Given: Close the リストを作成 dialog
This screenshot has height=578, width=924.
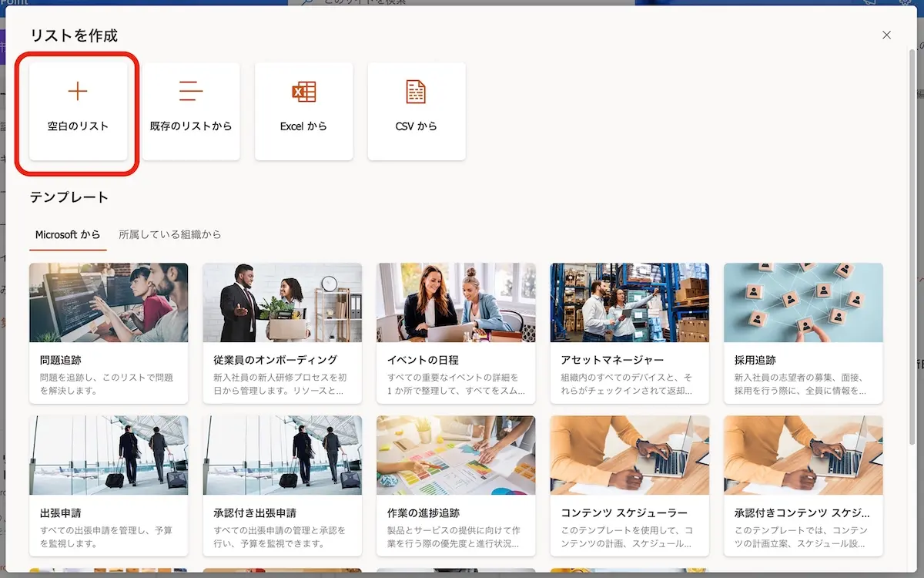Looking at the screenshot, I should (x=886, y=35).
